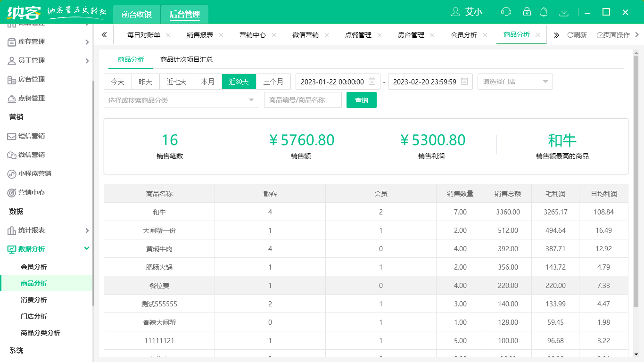Close the 销售报表 tab

[x=221, y=35]
